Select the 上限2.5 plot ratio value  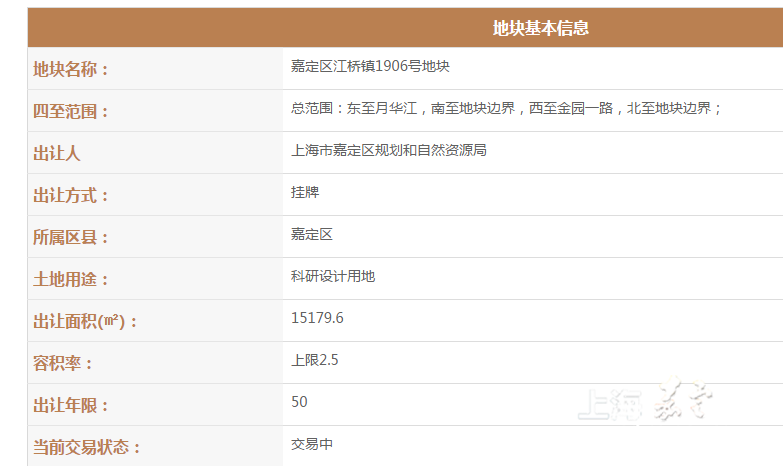314,360
